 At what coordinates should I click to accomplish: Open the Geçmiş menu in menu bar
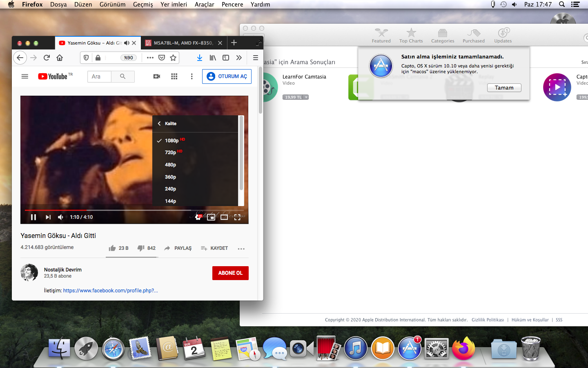click(x=143, y=4)
